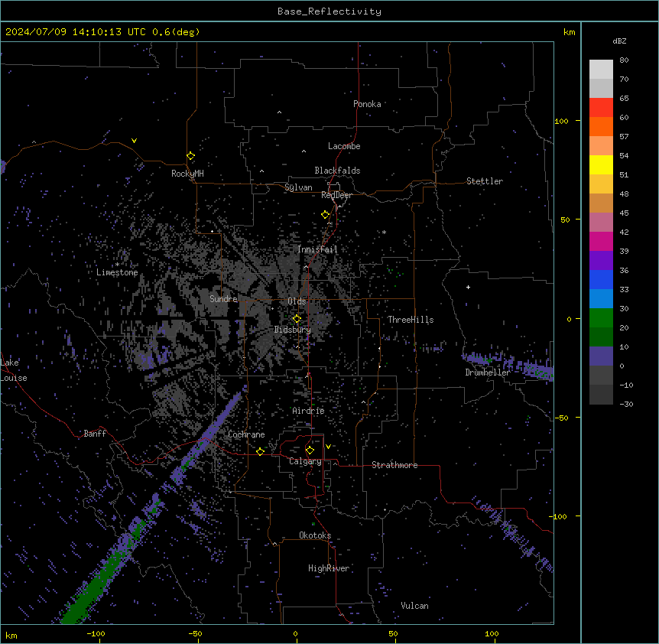Click the km label in the bottom-left corner
659x644 pixels.
coord(11,635)
